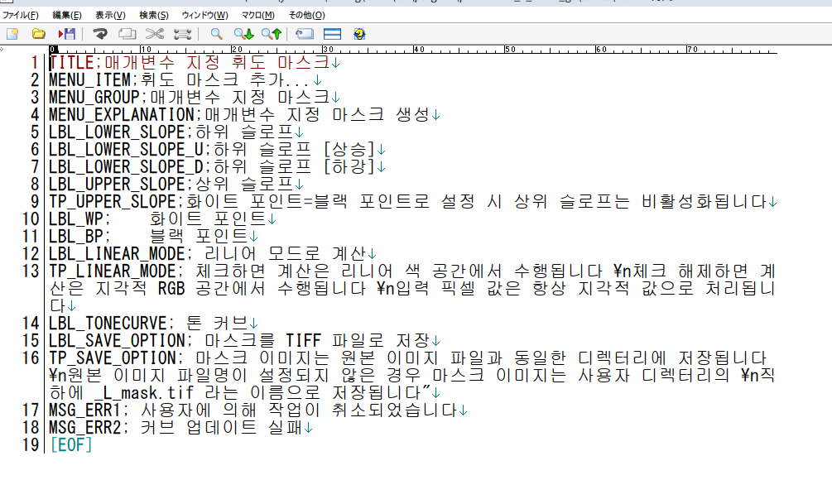Click the blue split window icon

(x=332, y=35)
